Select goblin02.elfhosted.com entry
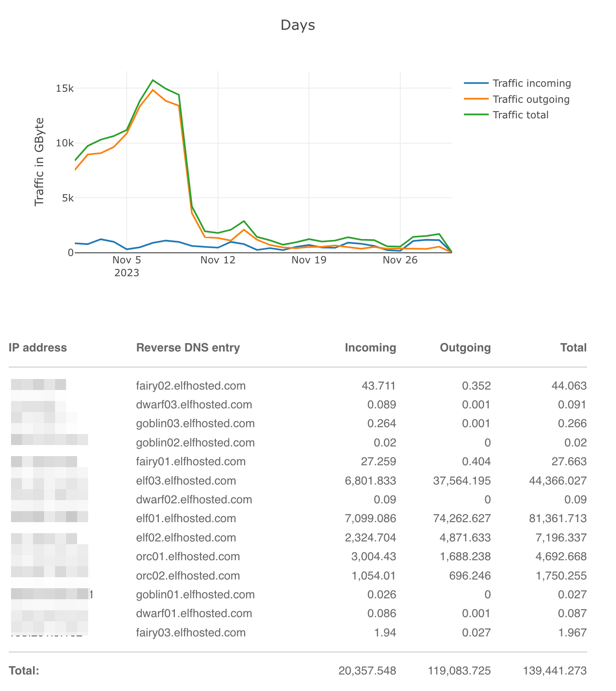The image size is (616, 691). pyautogui.click(x=196, y=443)
